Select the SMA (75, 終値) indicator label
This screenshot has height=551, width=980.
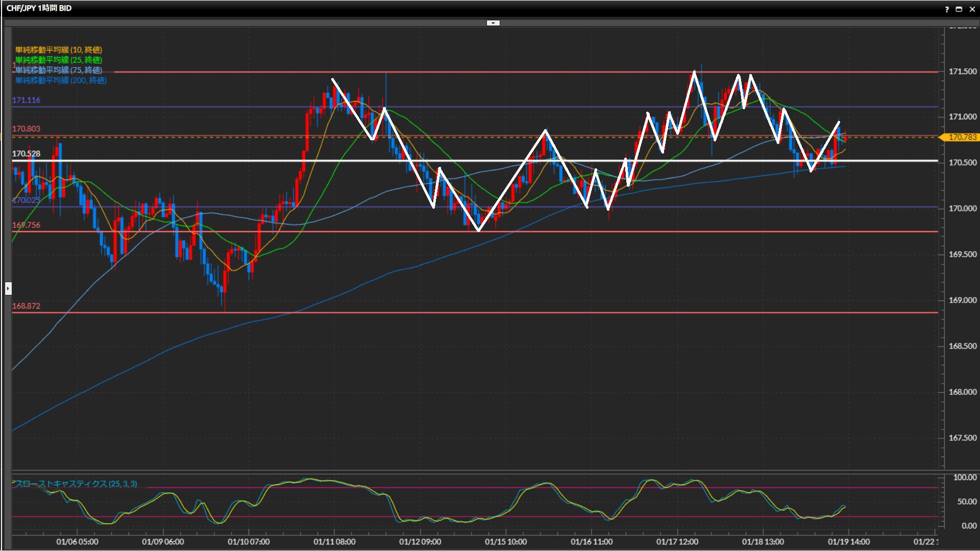[x=59, y=70]
